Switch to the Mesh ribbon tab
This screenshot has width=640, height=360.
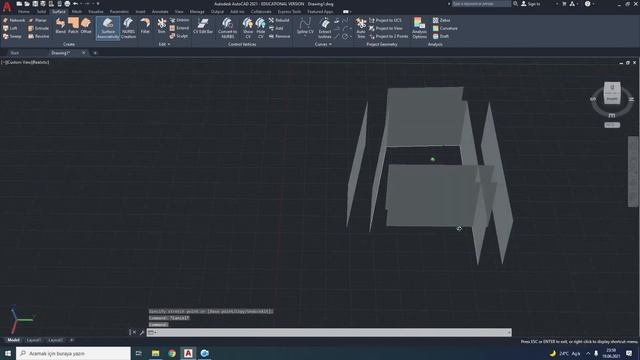coord(77,12)
